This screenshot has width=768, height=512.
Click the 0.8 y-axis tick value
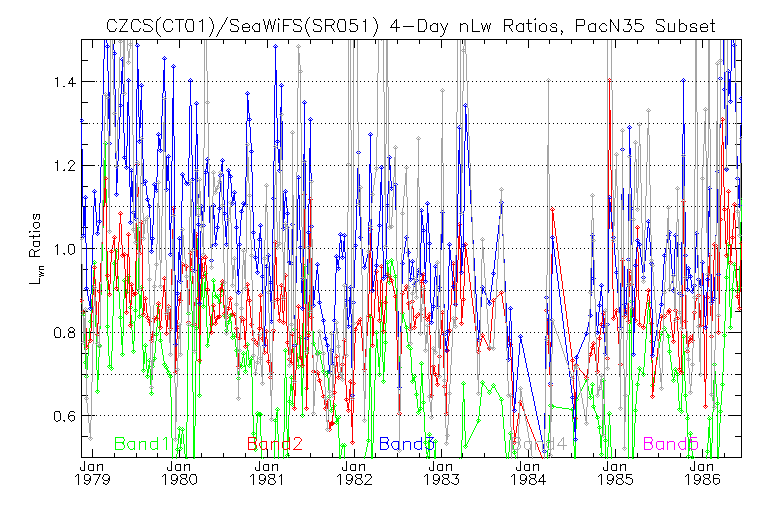tap(64, 333)
